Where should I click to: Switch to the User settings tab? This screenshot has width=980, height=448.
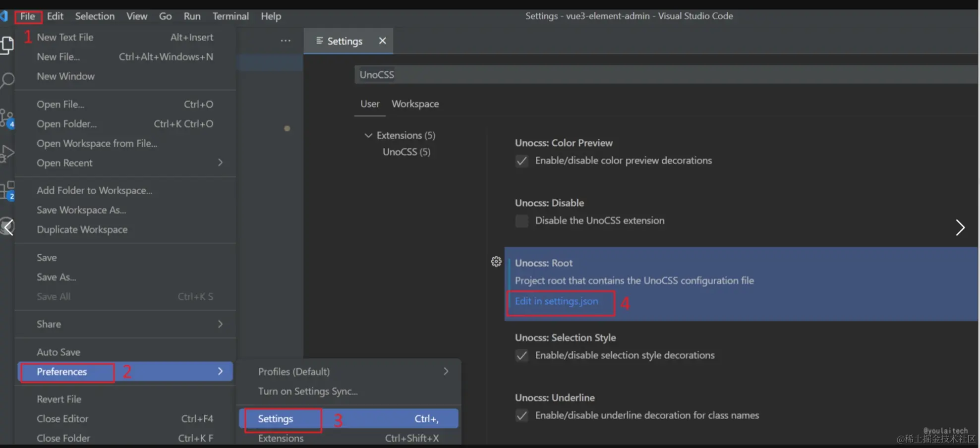[370, 104]
